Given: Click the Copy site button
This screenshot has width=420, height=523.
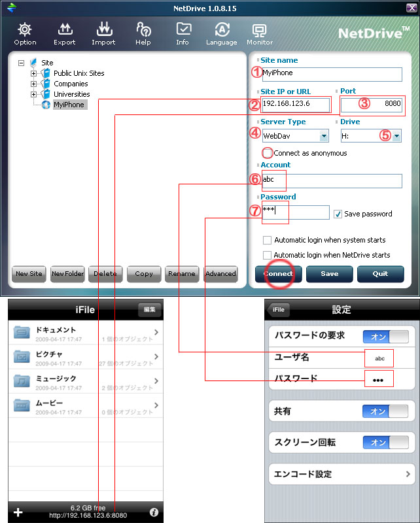Looking at the screenshot, I should click(x=144, y=274).
